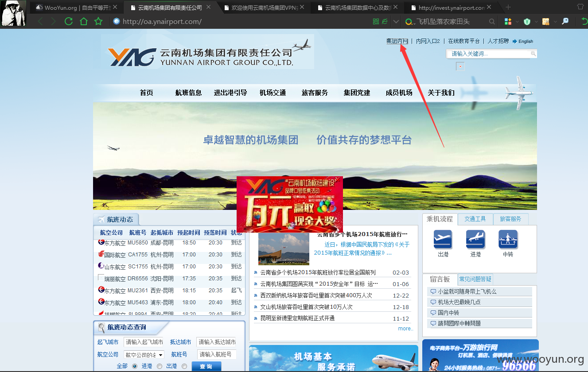The height and width of the screenshot is (372, 588).
Task: Reload the page with the green refresh icon
Action: [68, 21]
